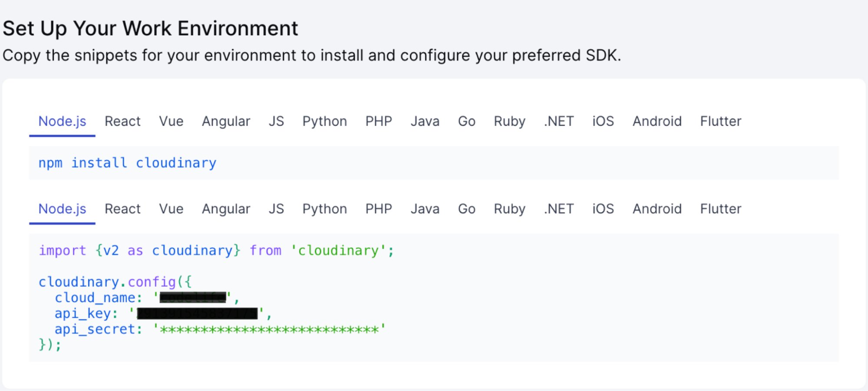Open Flutter tab in config snippet row
This screenshot has width=868, height=391.
tap(721, 209)
